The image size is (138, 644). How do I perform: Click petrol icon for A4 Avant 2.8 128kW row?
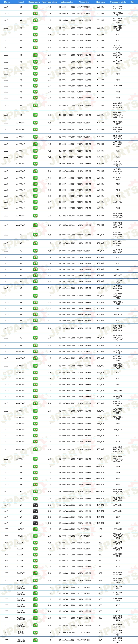coord(35,208)
